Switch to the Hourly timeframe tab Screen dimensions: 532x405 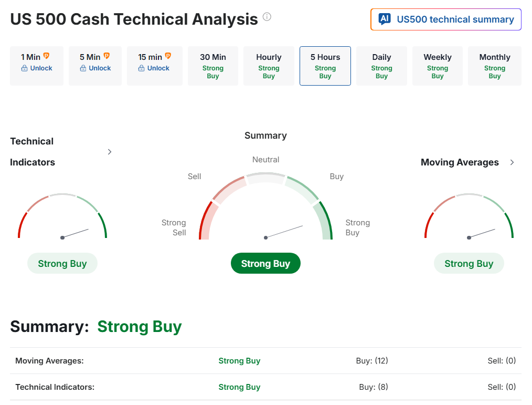(269, 66)
